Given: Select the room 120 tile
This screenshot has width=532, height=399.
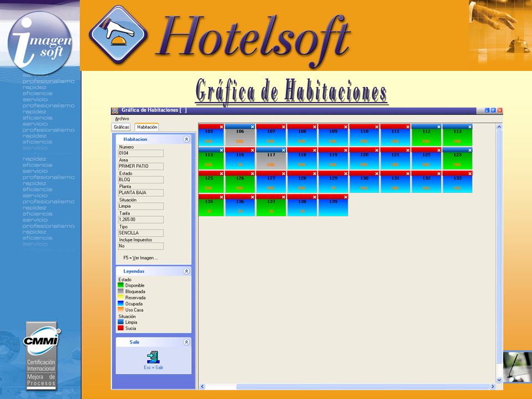Looking at the screenshot, I should click(364, 158).
